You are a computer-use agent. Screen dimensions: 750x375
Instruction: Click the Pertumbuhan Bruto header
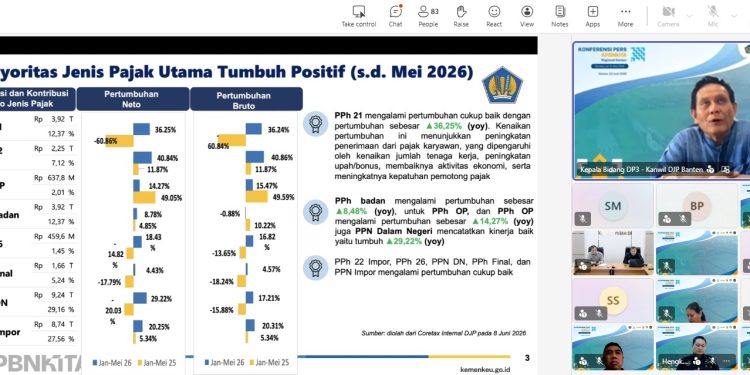[246, 99]
